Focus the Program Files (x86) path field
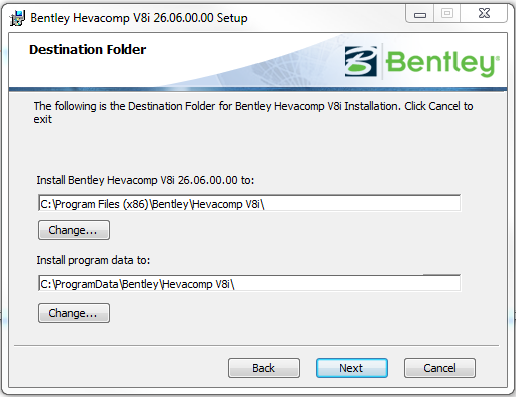 pyautogui.click(x=250, y=203)
